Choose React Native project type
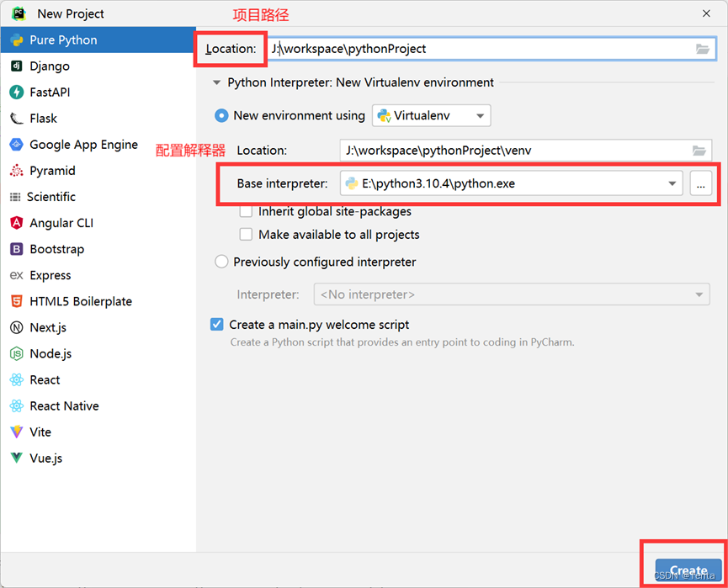The width and height of the screenshot is (728, 588). pos(98,406)
